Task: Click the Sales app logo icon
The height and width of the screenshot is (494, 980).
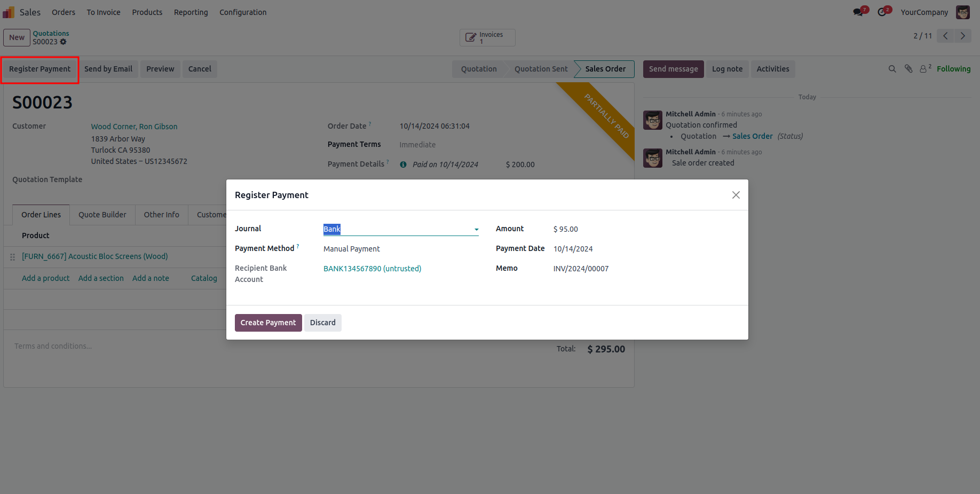Action: click(x=9, y=12)
